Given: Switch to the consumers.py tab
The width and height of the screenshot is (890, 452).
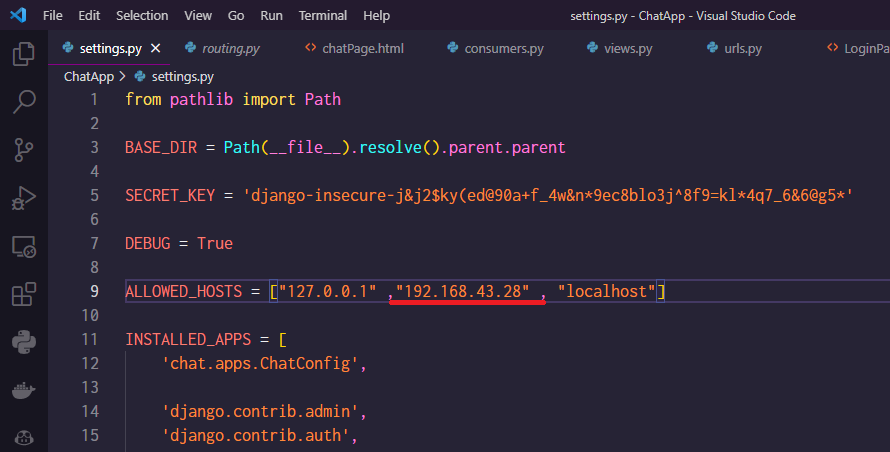Looking at the screenshot, I should [496, 49].
